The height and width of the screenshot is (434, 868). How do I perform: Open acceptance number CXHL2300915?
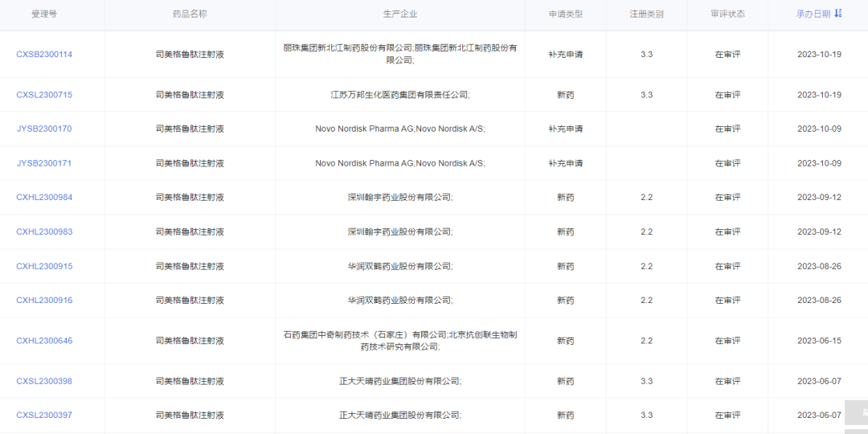[44, 266]
